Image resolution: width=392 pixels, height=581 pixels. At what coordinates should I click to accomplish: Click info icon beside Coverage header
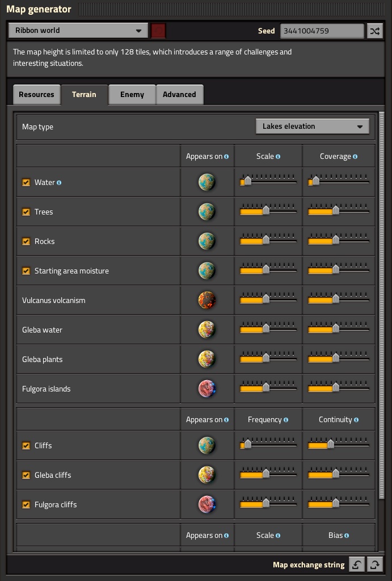coord(355,157)
